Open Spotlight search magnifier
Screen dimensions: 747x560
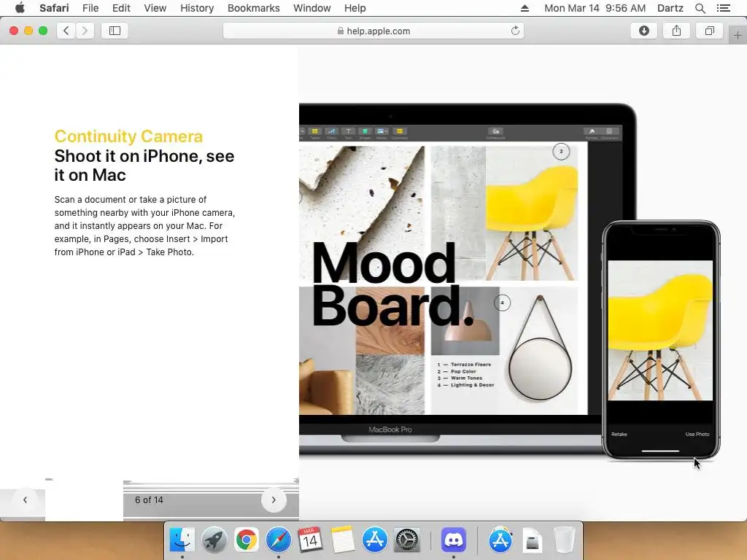(x=700, y=8)
